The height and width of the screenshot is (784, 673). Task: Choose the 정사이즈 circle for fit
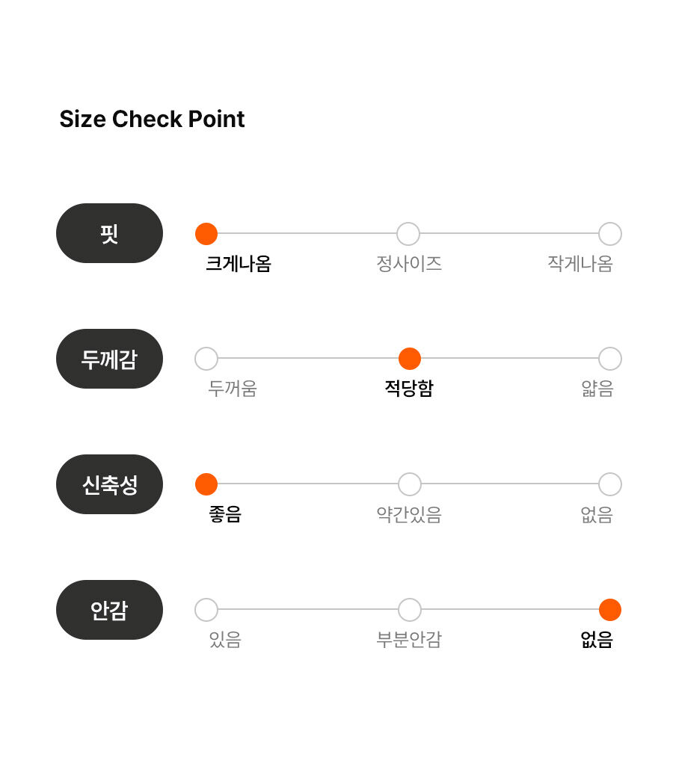tap(408, 233)
